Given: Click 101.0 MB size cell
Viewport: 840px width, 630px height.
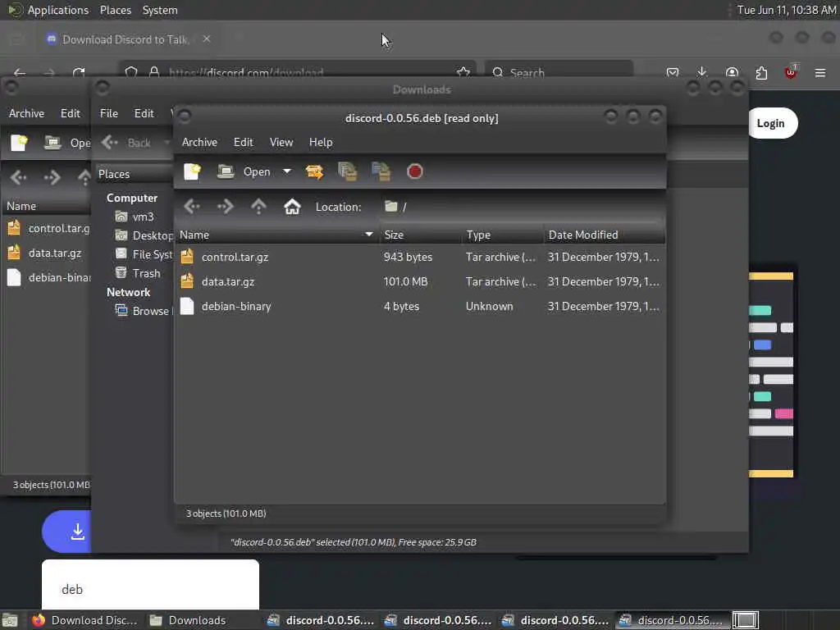Looking at the screenshot, I should point(405,282).
